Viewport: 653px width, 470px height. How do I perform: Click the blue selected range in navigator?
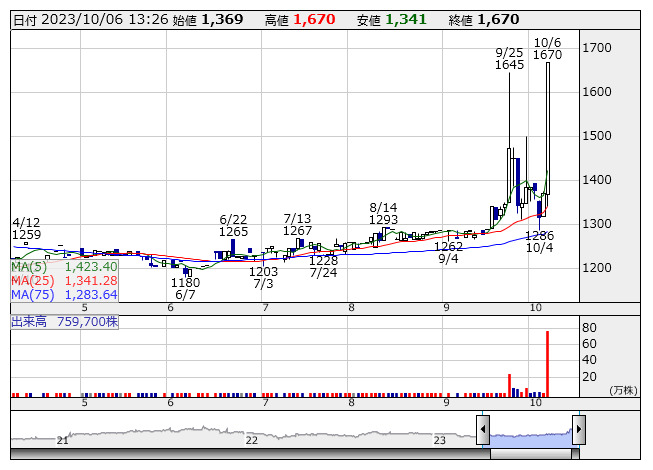(x=530, y=435)
